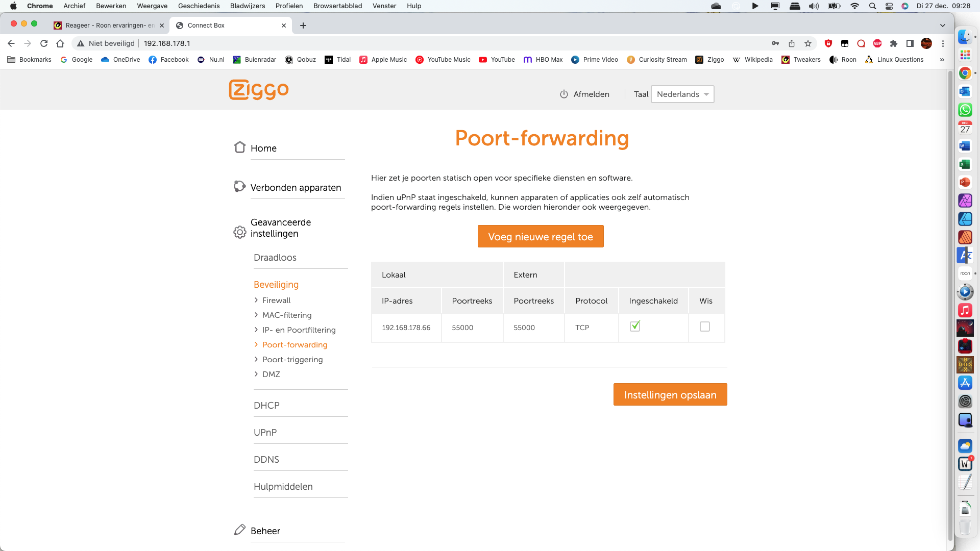Click the Instellingen opslaan button
980x551 pixels.
pos(670,394)
